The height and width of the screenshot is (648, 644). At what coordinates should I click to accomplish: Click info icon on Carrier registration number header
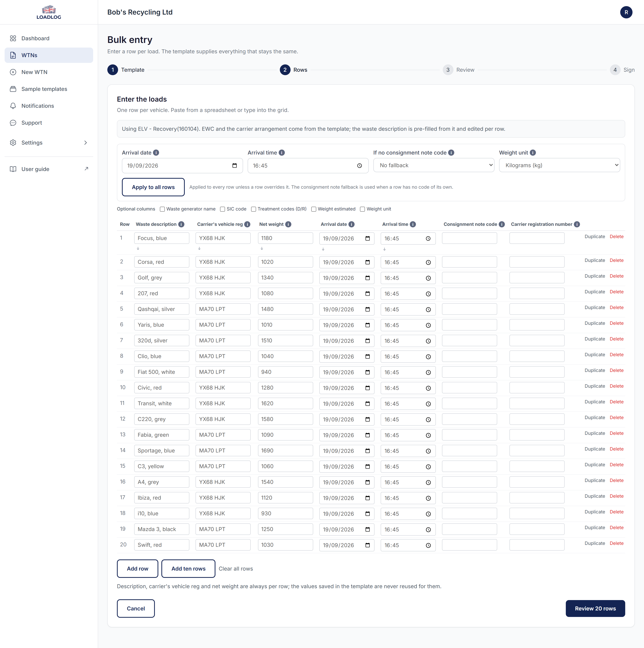point(577,224)
